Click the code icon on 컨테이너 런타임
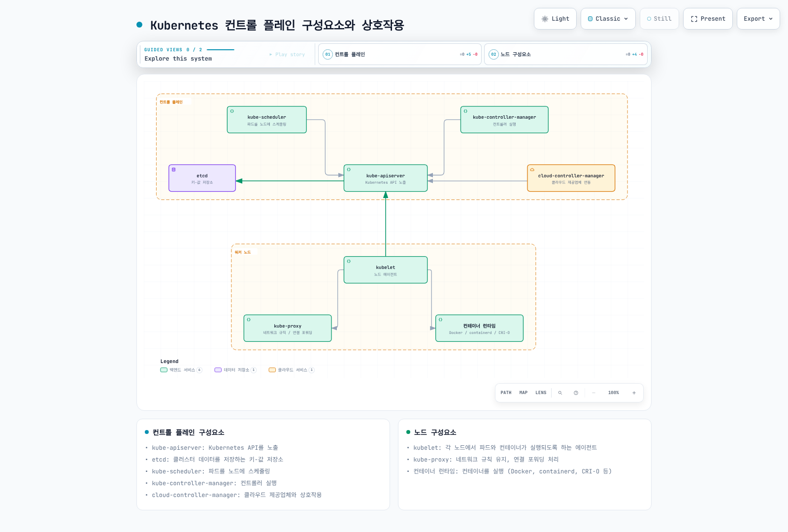Screen dimensions: 788x532 (x=440, y=320)
